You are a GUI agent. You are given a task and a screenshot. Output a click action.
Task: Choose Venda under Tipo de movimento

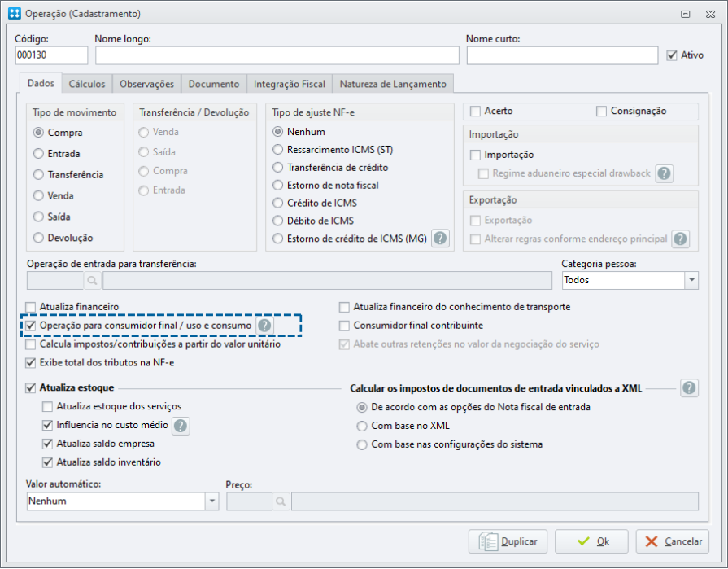[38, 195]
